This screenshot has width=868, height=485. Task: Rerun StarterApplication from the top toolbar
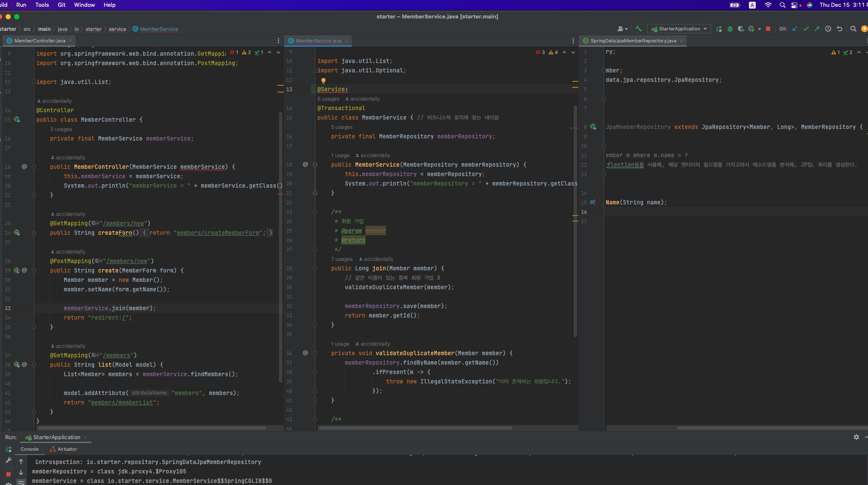pyautogui.click(x=719, y=29)
